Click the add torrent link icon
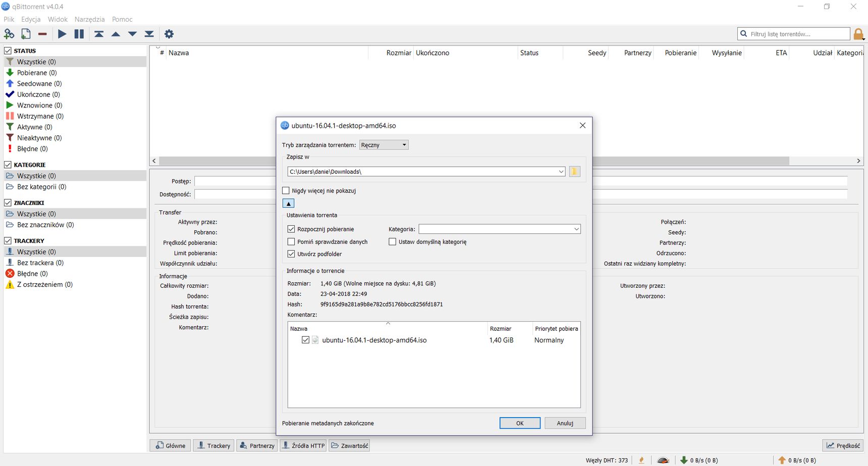The image size is (868, 466). pyautogui.click(x=9, y=34)
